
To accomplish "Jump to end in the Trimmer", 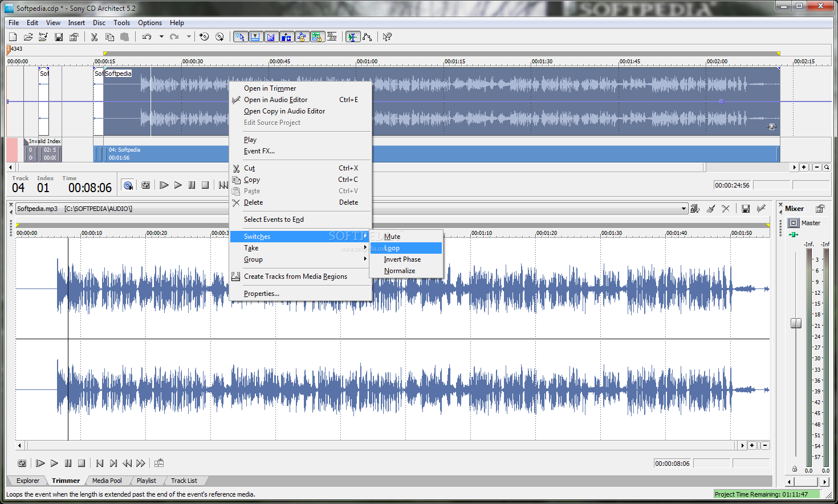I will pos(113,464).
